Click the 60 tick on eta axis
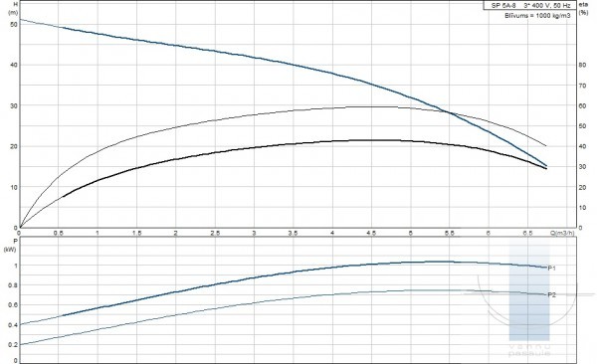597x364 pixels. [x=582, y=105]
